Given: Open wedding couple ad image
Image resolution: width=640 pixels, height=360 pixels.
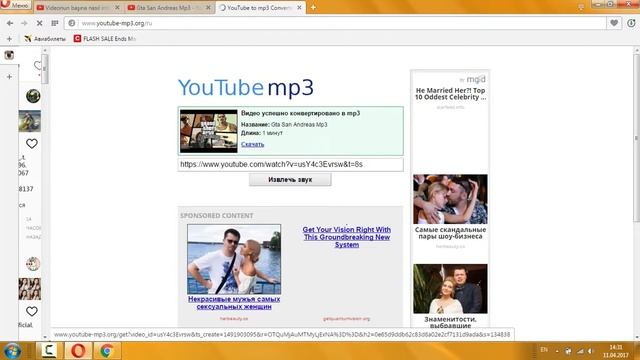Looking at the screenshot, I should pos(450,289).
